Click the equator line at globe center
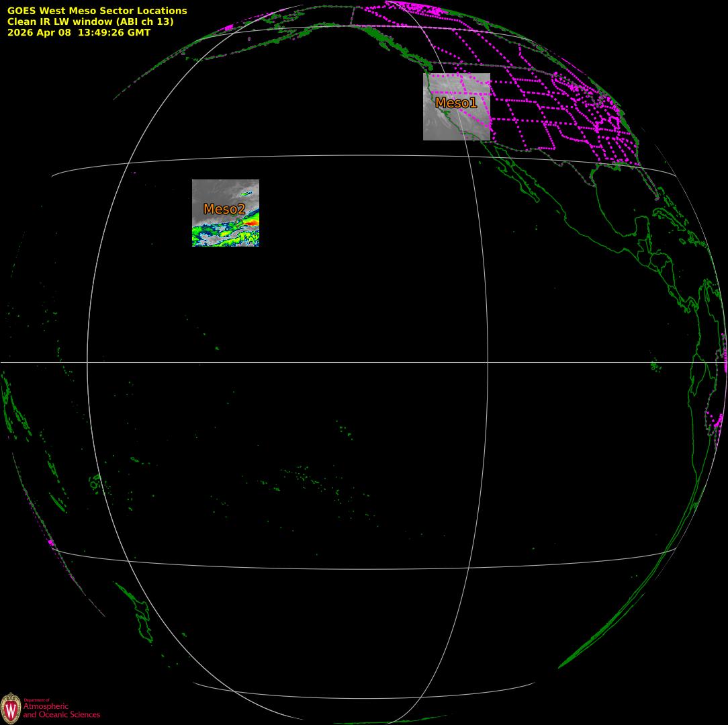Screen dimensions: 728x725 [288, 362]
